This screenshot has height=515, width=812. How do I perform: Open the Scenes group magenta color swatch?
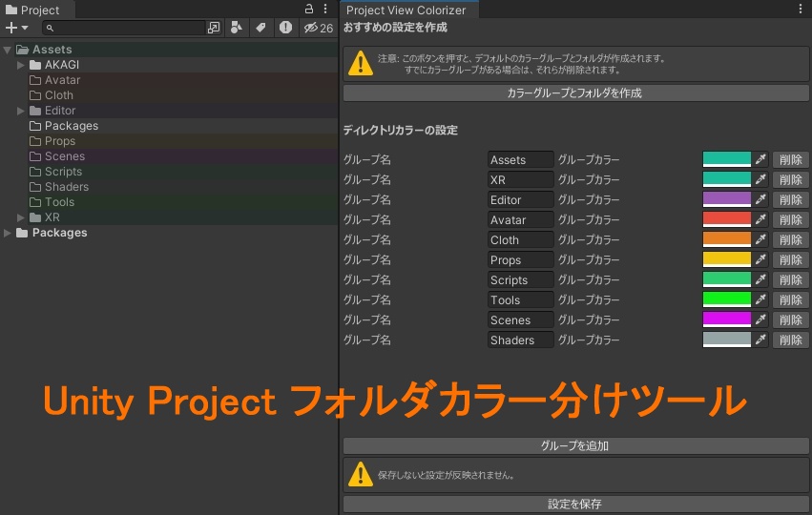(726, 319)
